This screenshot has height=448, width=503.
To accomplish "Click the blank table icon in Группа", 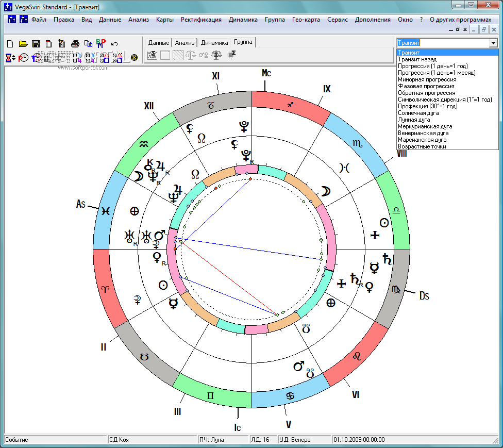I will pyautogui.click(x=165, y=55).
